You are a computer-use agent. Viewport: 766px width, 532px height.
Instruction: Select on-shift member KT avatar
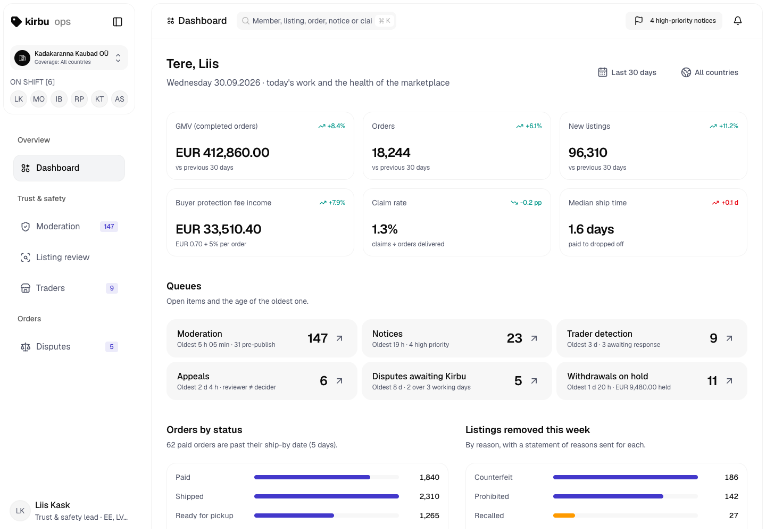pyautogui.click(x=99, y=99)
